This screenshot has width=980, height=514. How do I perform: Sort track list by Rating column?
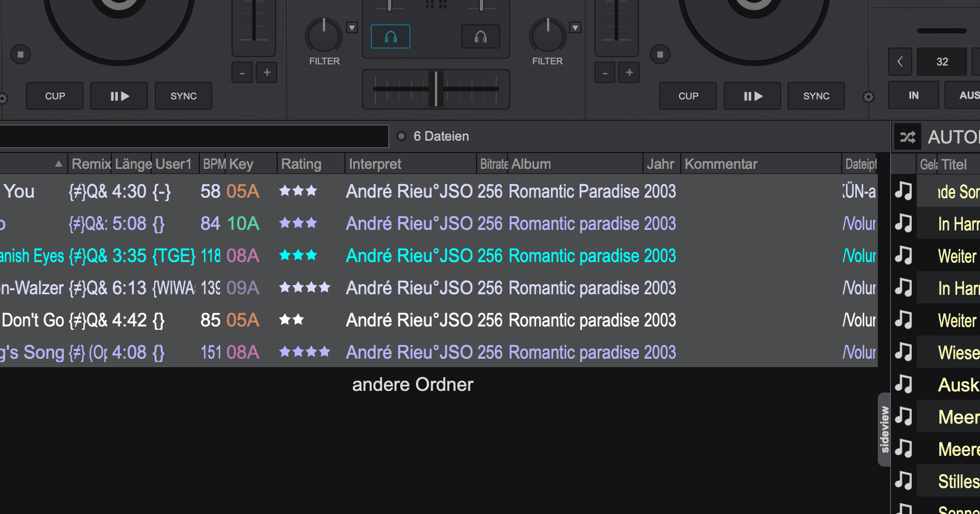click(301, 164)
